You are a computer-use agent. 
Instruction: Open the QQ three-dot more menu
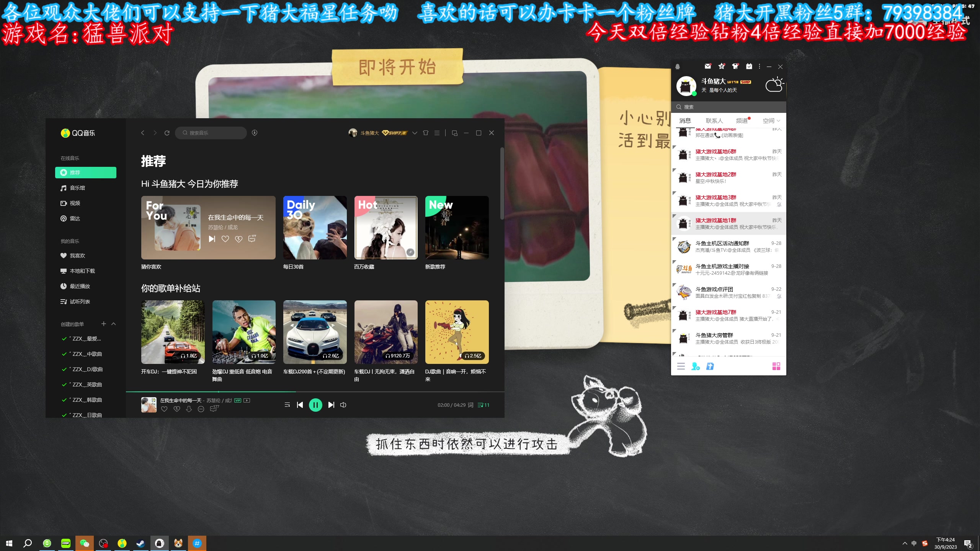pyautogui.click(x=759, y=66)
